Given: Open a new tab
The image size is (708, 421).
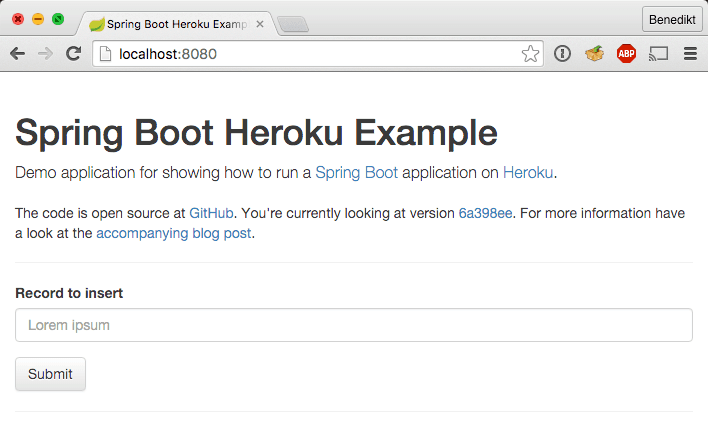Looking at the screenshot, I should pos(293,24).
